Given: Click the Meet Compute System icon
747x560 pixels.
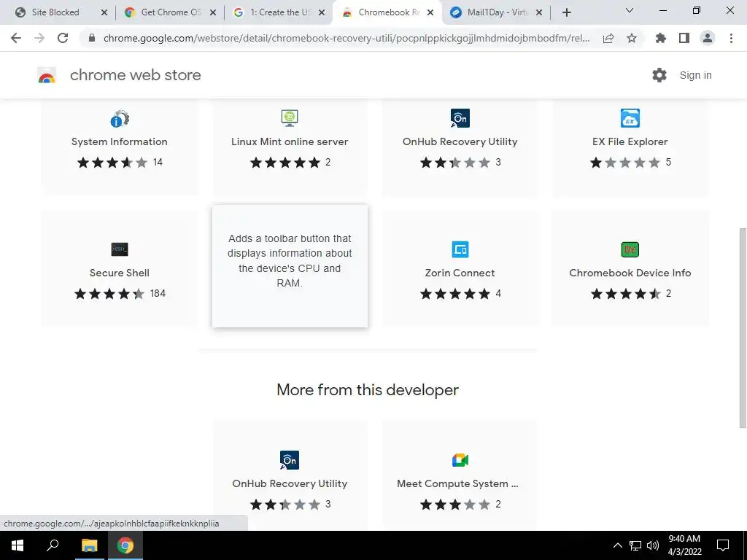Looking at the screenshot, I should click(460, 460).
